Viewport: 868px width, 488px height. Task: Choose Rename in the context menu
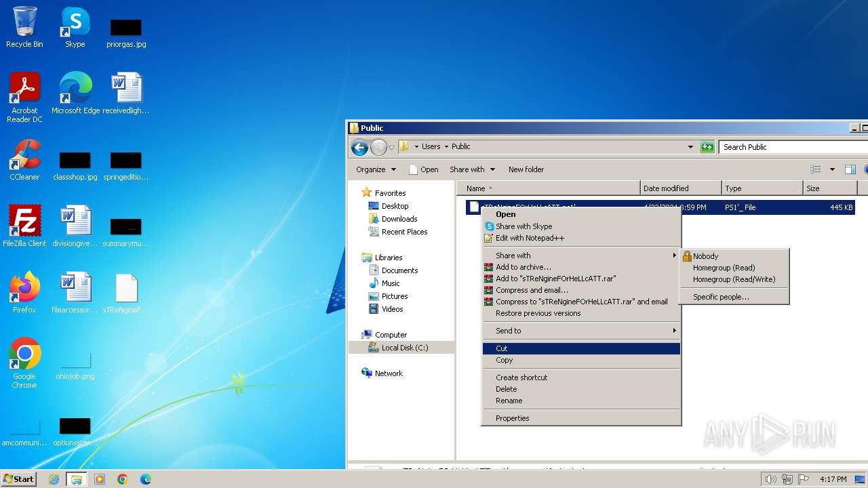tap(580, 401)
